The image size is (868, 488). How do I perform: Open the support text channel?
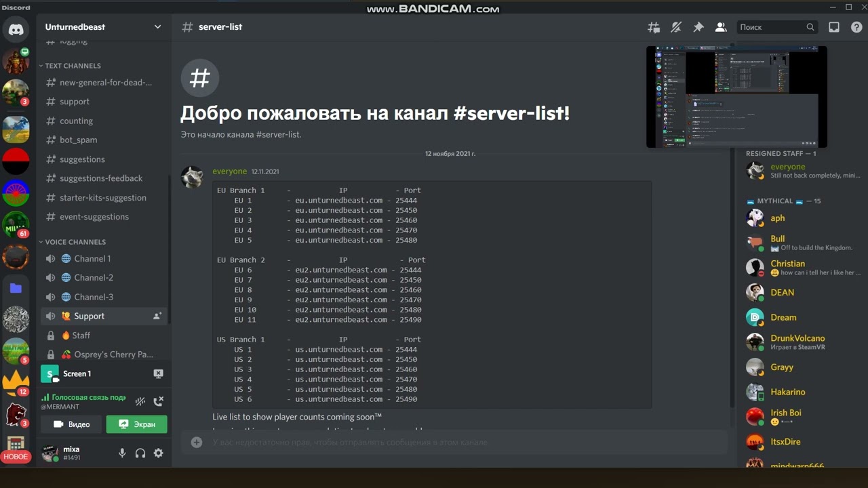click(x=104, y=102)
